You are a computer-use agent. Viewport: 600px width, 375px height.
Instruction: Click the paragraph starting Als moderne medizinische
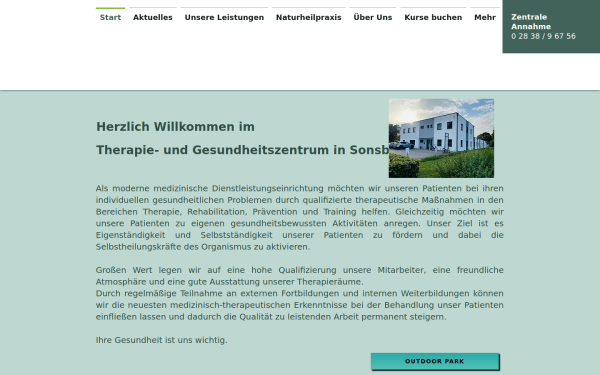(x=300, y=217)
